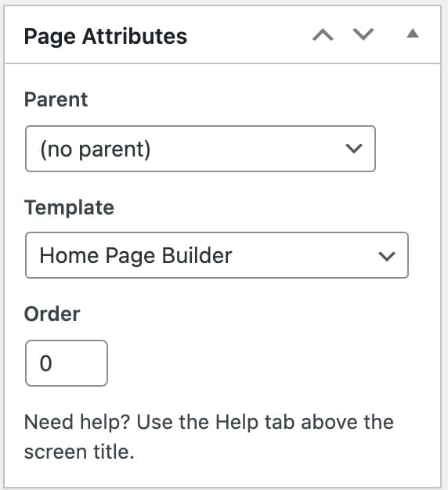Focus the Order number input field
The width and height of the screenshot is (448, 490).
tap(67, 363)
